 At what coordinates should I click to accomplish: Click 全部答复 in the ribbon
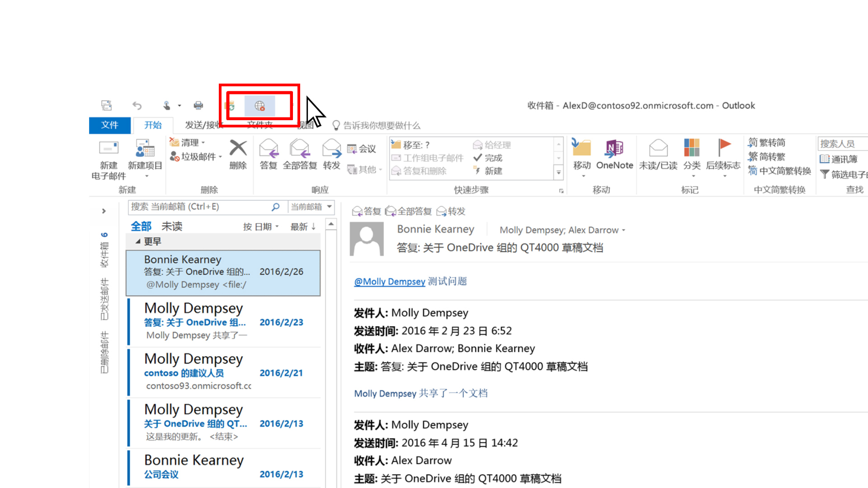click(300, 154)
